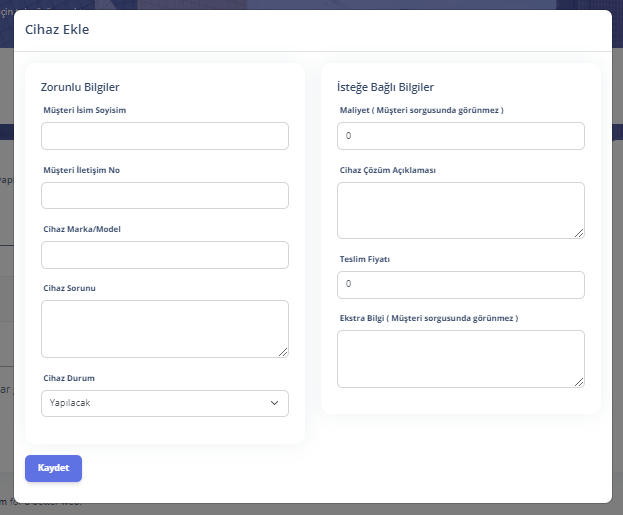This screenshot has height=515, width=623.
Task: Focus the Müşteri İsim Soyisim field
Action: [x=165, y=136]
